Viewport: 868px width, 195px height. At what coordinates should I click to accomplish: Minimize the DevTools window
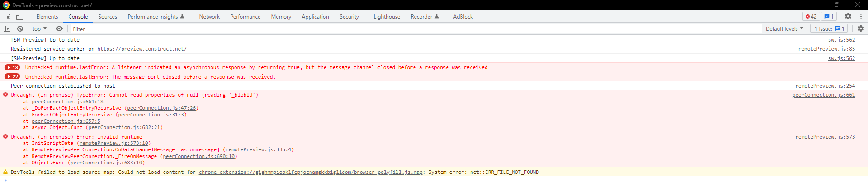pos(816,5)
